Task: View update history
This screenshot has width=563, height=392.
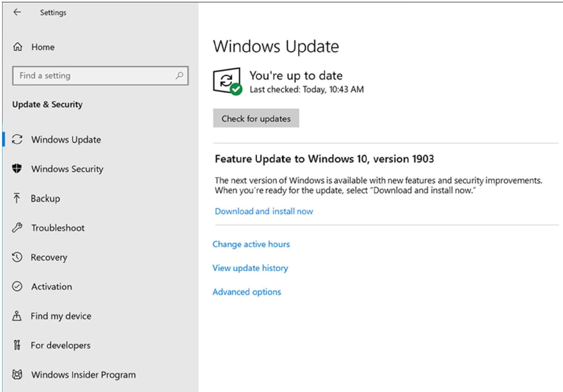Action: (x=250, y=268)
